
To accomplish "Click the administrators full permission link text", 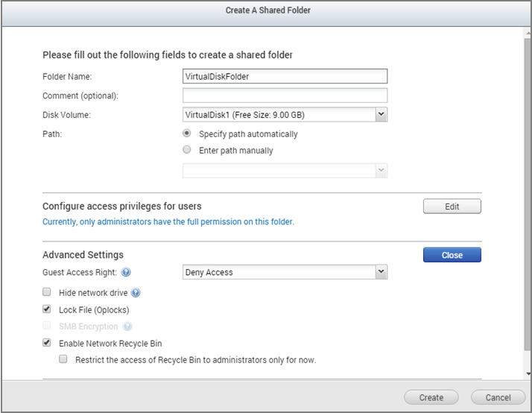I will pos(168,222).
